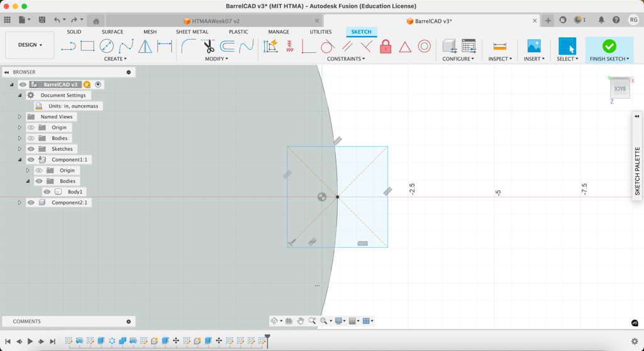Apply the Lock/Fix constraint icon

pos(386,47)
